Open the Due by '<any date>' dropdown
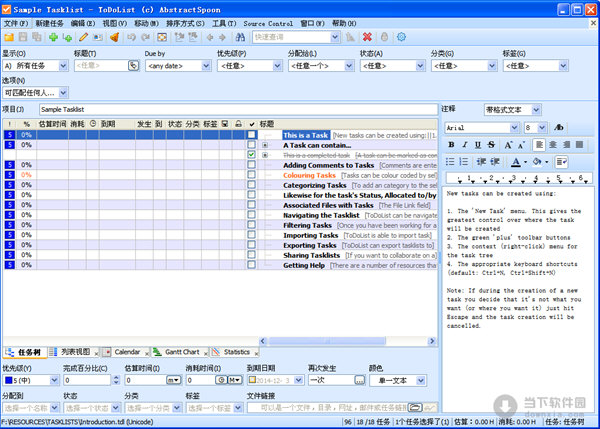This screenshot has height=429, width=600. 178,66
